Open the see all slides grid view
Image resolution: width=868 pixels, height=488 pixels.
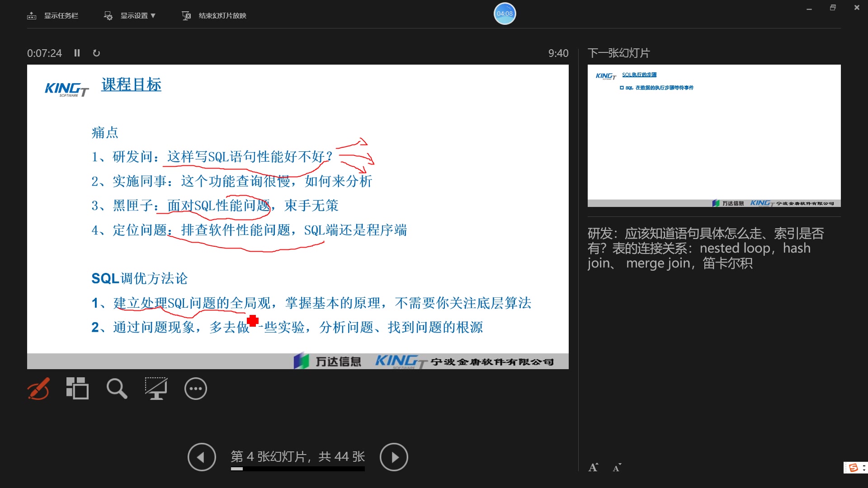(77, 389)
